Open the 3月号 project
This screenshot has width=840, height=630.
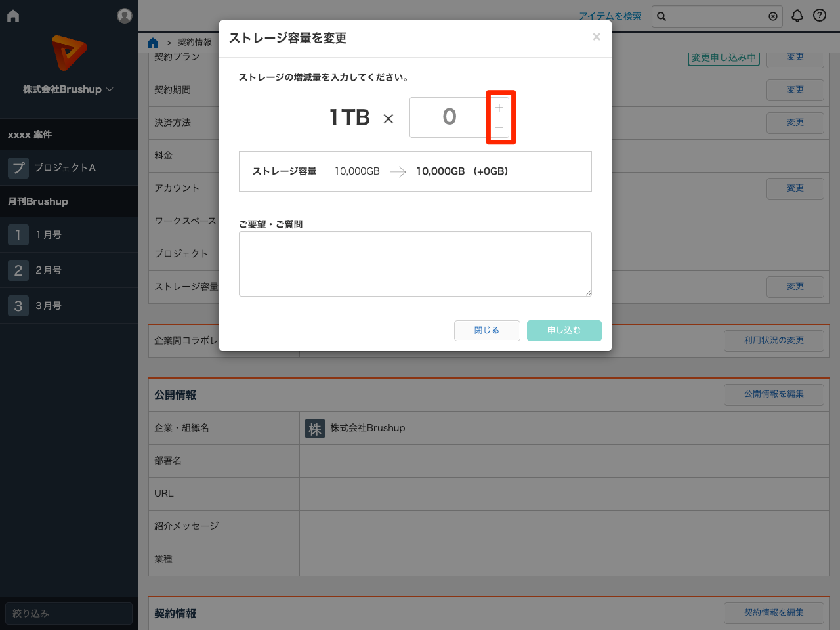tap(49, 305)
